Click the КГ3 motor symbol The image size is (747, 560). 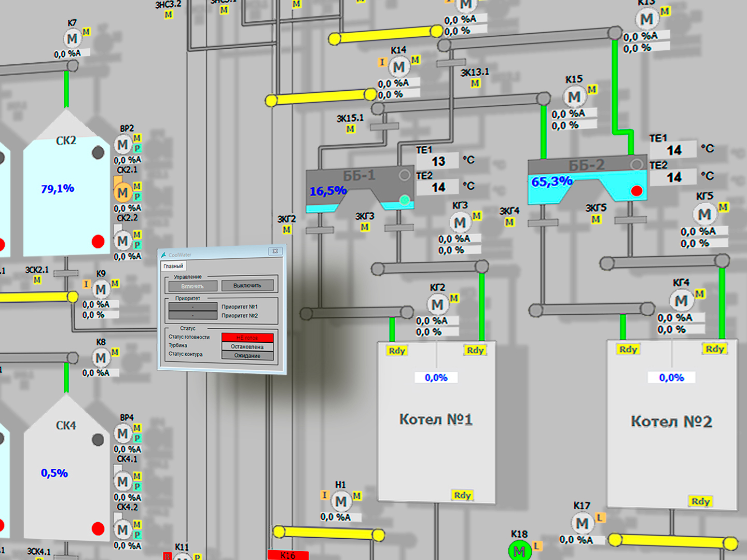coord(460,223)
